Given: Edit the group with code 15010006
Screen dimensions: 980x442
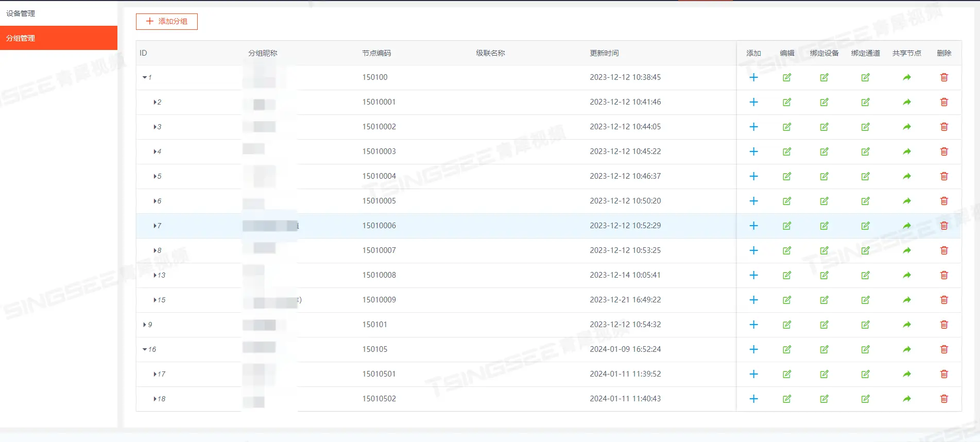Looking at the screenshot, I should [787, 226].
